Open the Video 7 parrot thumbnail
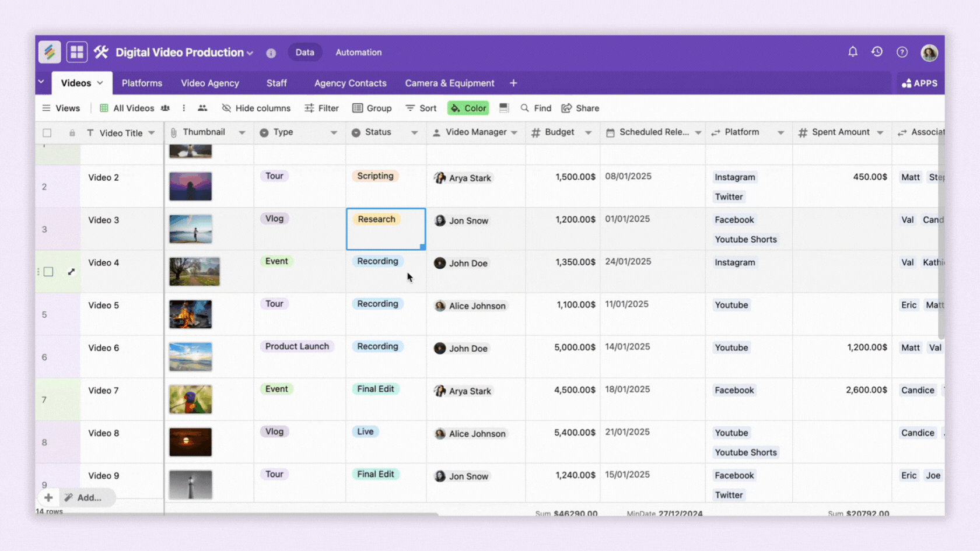980x551 pixels. [191, 399]
